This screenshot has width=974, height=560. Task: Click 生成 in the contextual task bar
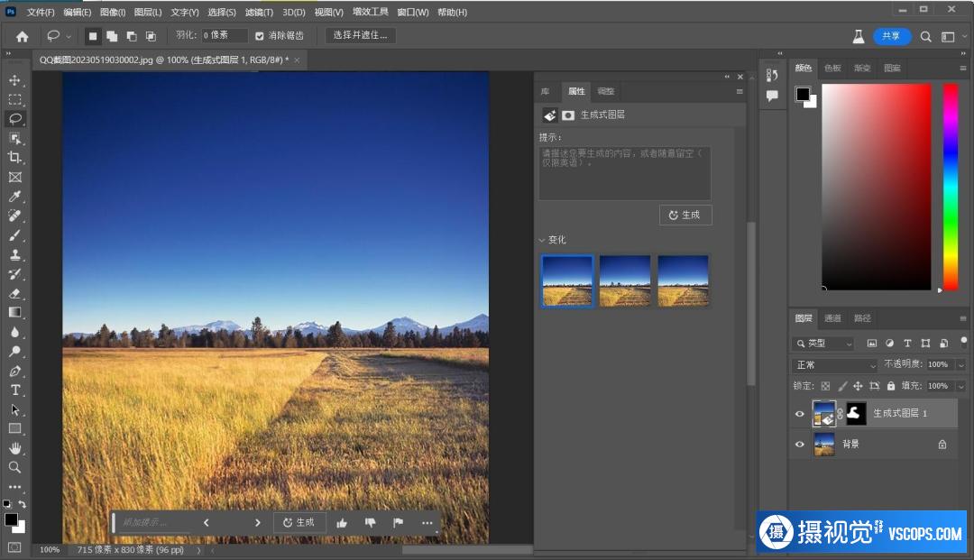[x=299, y=523]
